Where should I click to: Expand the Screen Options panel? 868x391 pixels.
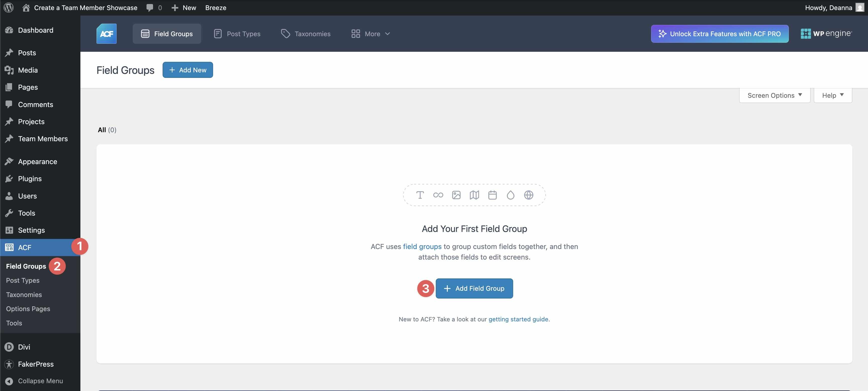pyautogui.click(x=774, y=95)
